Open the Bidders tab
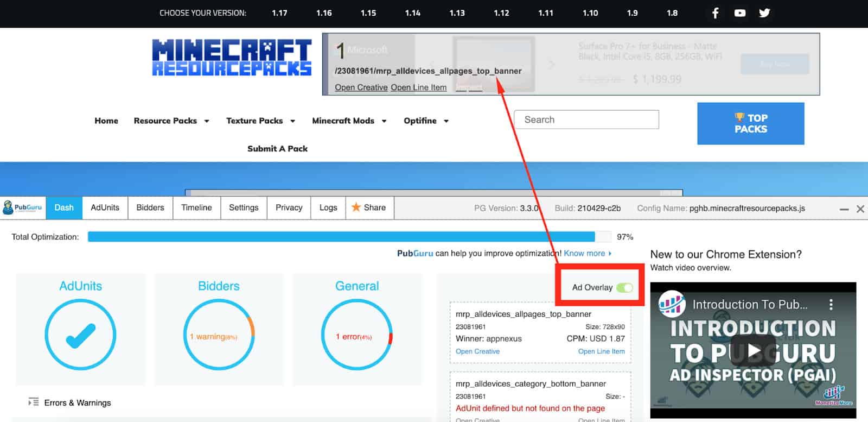 click(x=150, y=207)
